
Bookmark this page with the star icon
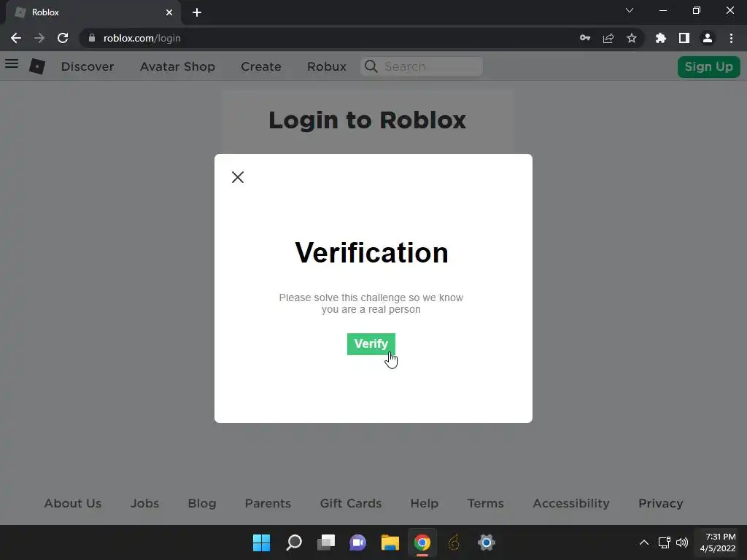click(x=632, y=38)
